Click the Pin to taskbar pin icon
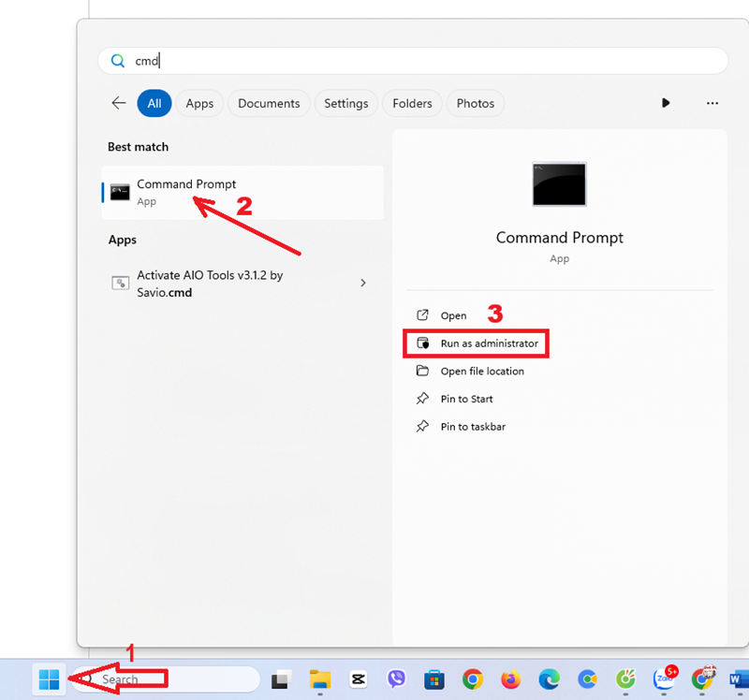Viewport: 749px width, 700px height. pos(422,426)
